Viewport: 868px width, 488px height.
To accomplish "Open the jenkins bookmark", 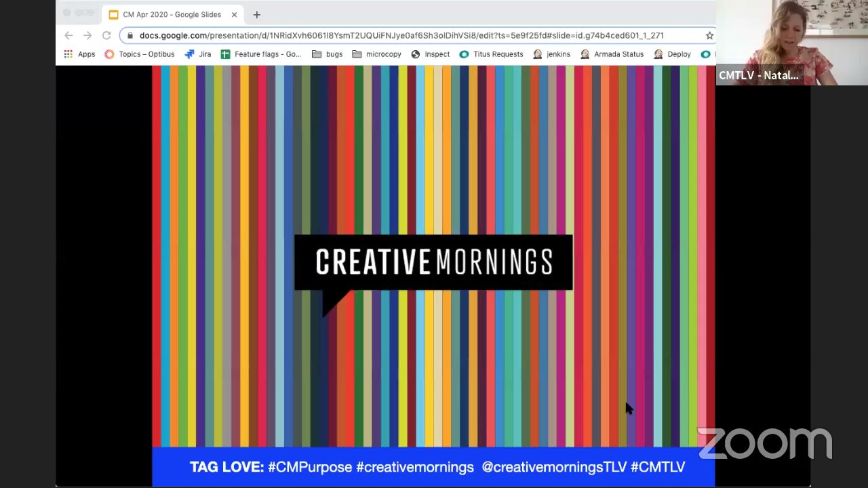I will 552,54.
